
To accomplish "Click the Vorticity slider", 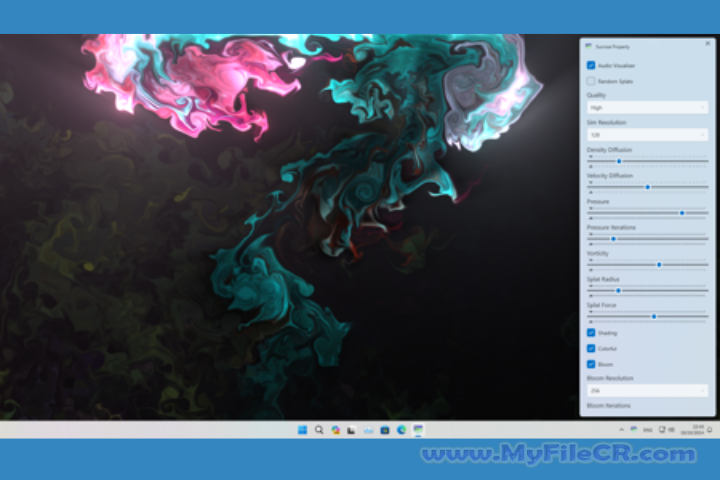I will point(647,265).
